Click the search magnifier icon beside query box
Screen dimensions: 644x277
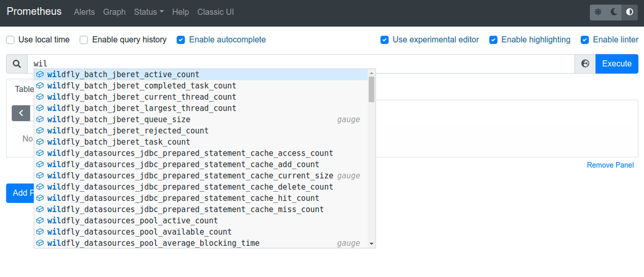pos(17,64)
